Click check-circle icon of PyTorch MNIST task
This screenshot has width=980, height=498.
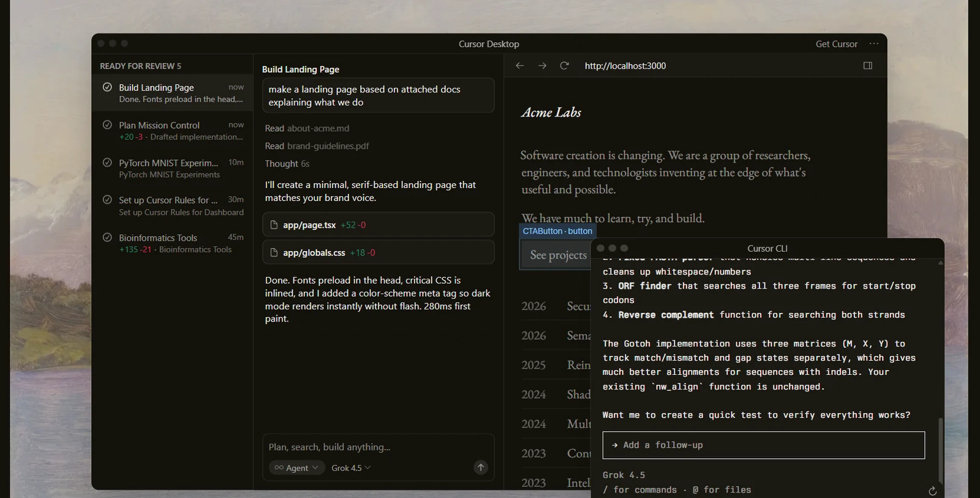click(107, 162)
